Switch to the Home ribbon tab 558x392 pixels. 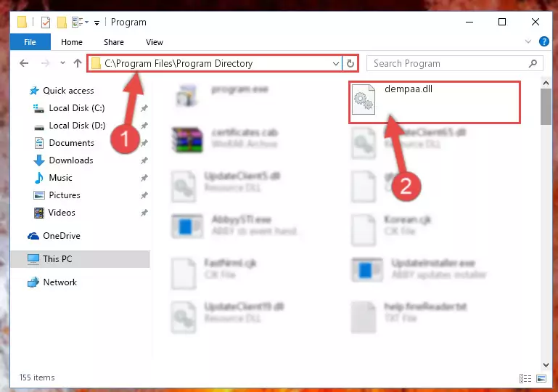[x=72, y=42]
